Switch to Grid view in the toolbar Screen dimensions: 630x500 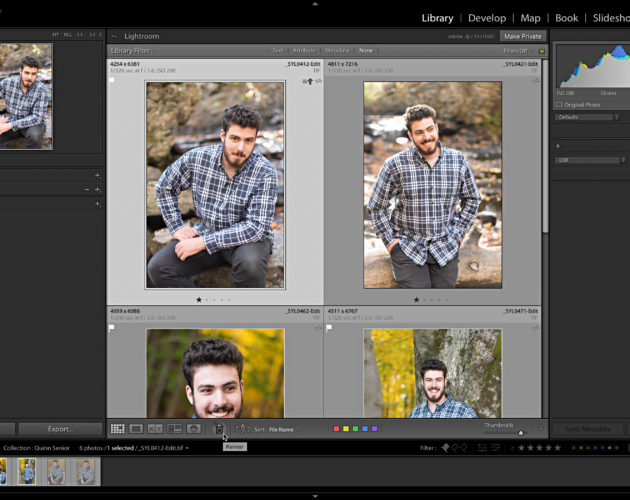[x=117, y=429]
